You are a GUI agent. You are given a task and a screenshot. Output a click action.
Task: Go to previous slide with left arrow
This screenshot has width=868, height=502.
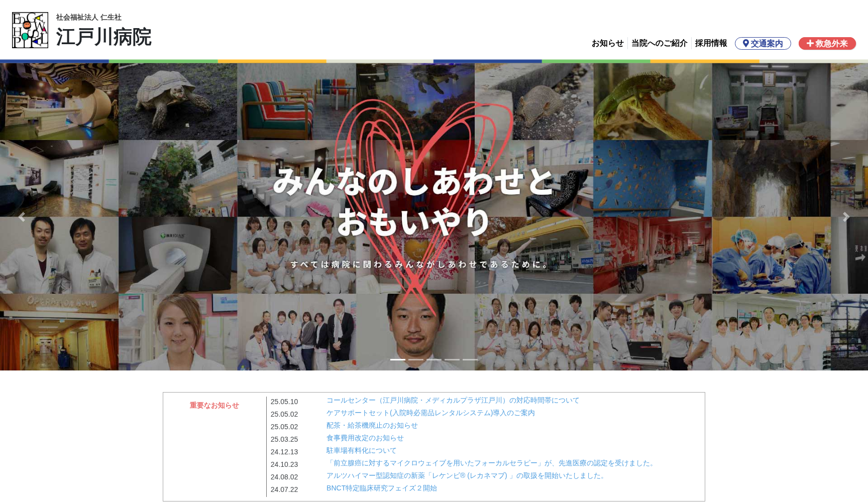pyautogui.click(x=21, y=217)
